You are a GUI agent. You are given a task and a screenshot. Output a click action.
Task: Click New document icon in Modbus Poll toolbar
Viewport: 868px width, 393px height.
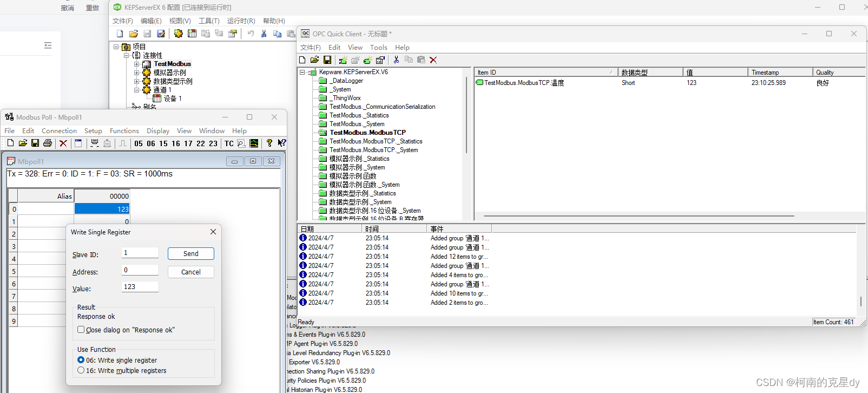pos(10,143)
